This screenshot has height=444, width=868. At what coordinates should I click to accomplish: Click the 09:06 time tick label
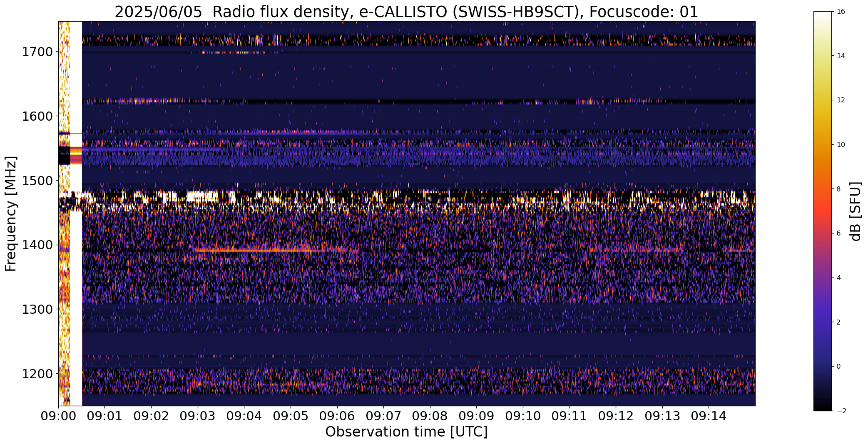[x=337, y=416]
